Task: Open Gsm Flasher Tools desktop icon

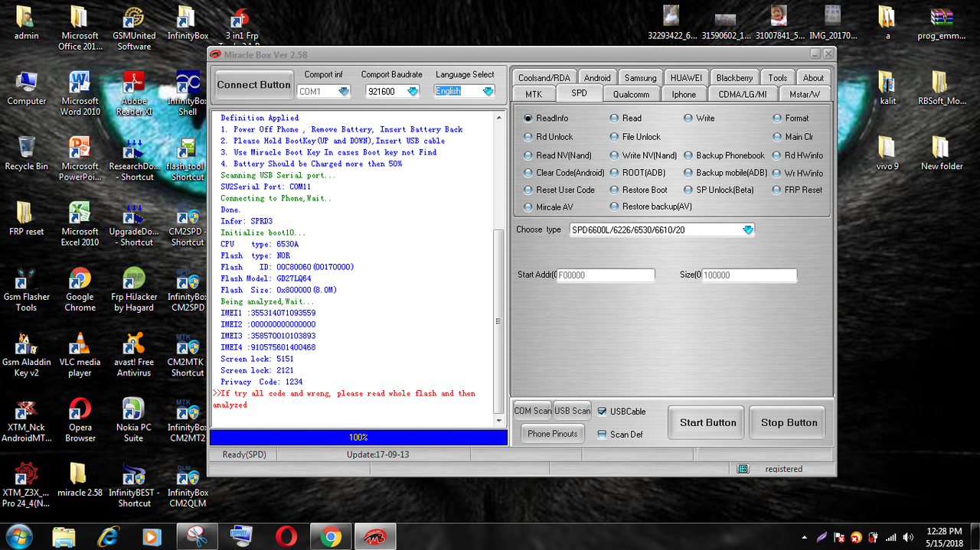Action: 26,289
